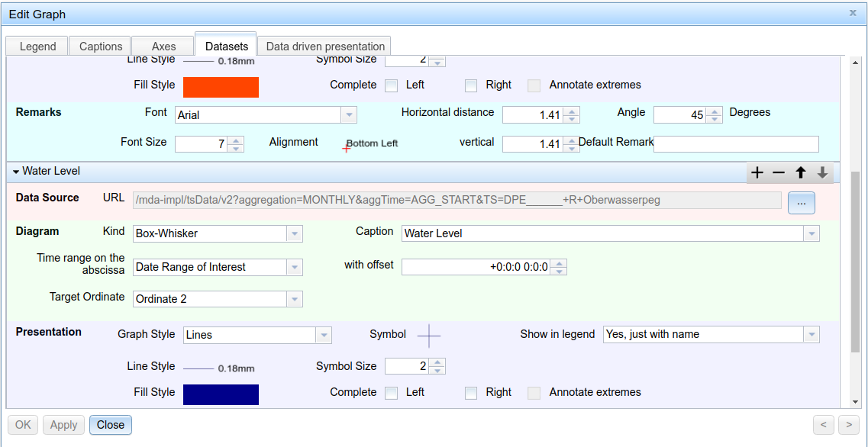Open the URL editor with the ellipsis button
The image size is (868, 447).
801,202
